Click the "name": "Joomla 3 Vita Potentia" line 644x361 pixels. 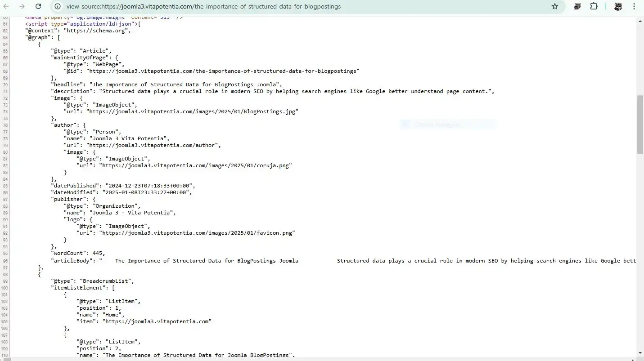pyautogui.click(x=117, y=138)
